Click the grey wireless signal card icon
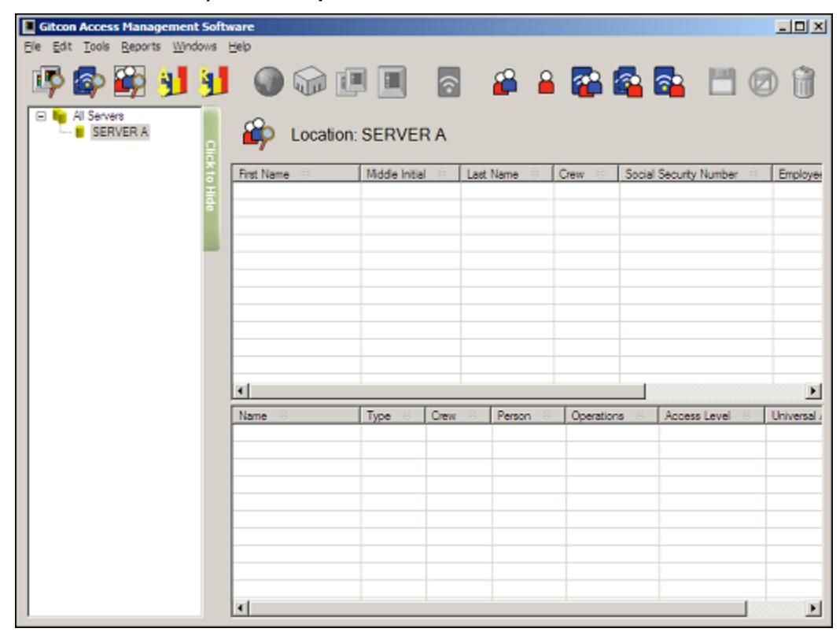Screen dimensions: 840x632 449,82
